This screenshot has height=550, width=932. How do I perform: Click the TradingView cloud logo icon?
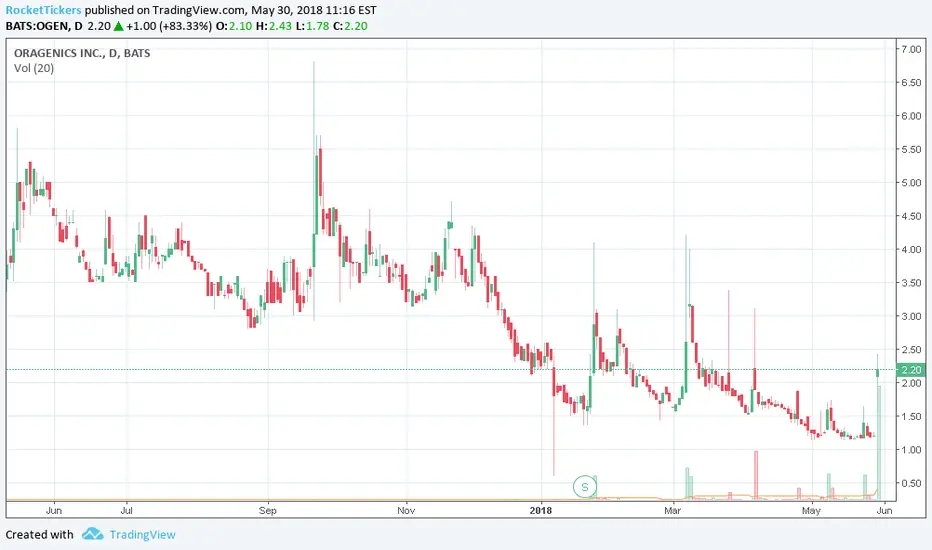point(93,534)
